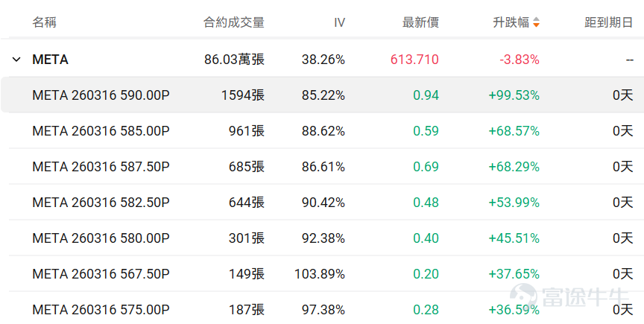The image size is (644, 324).
Task: Click change value +68.57%
Action: pos(514,131)
